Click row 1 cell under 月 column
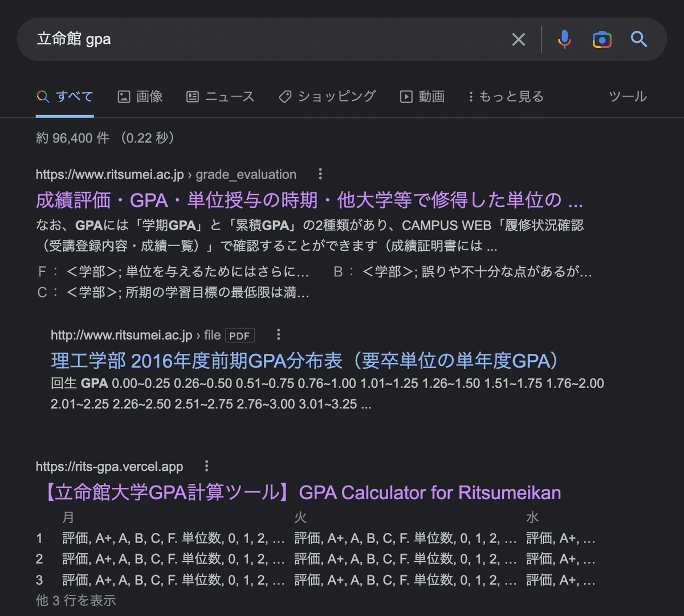The width and height of the screenshot is (684, 616). coord(173,538)
